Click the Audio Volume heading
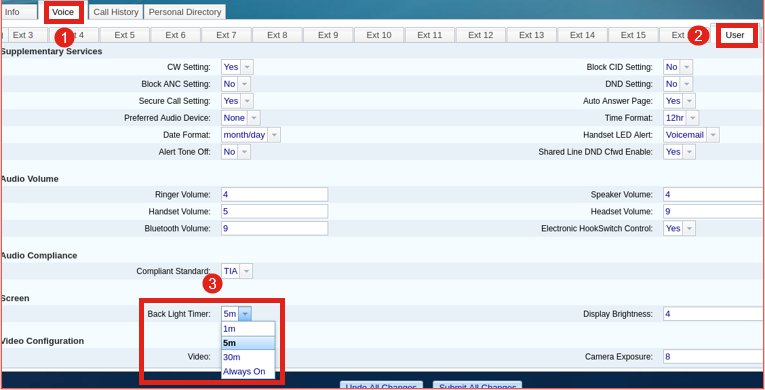The width and height of the screenshot is (765, 390). click(x=29, y=179)
